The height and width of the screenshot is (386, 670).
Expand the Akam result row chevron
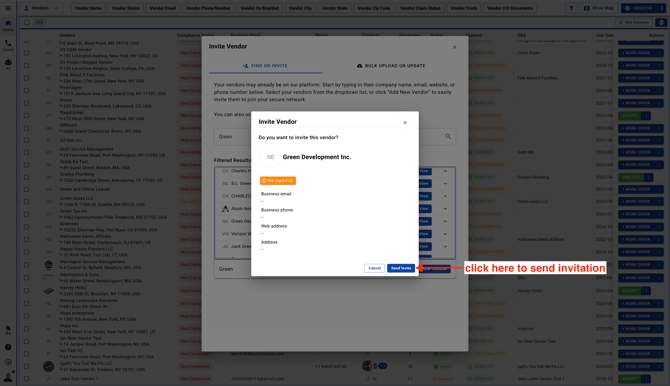(445, 209)
